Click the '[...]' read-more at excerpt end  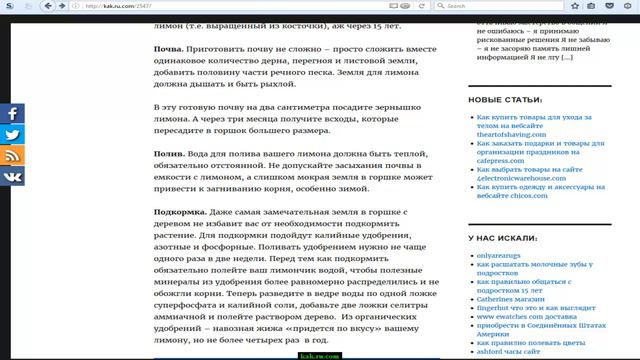pyautogui.click(x=567, y=57)
